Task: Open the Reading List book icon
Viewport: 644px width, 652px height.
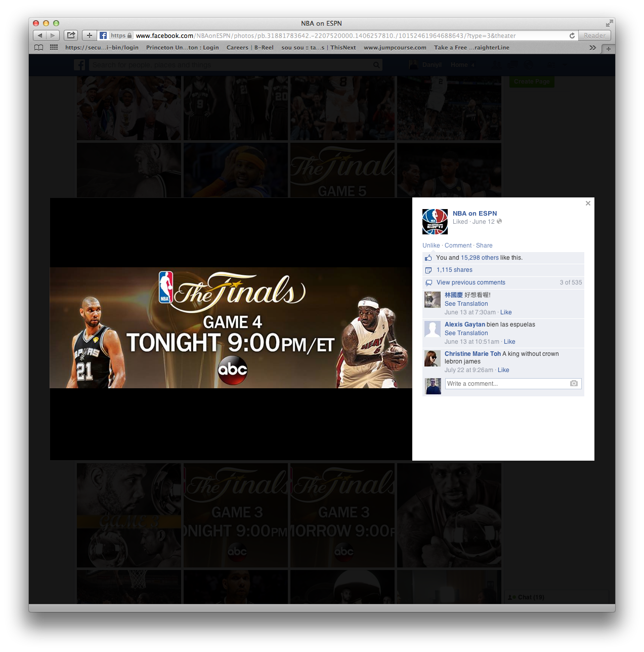Action: 39,48
